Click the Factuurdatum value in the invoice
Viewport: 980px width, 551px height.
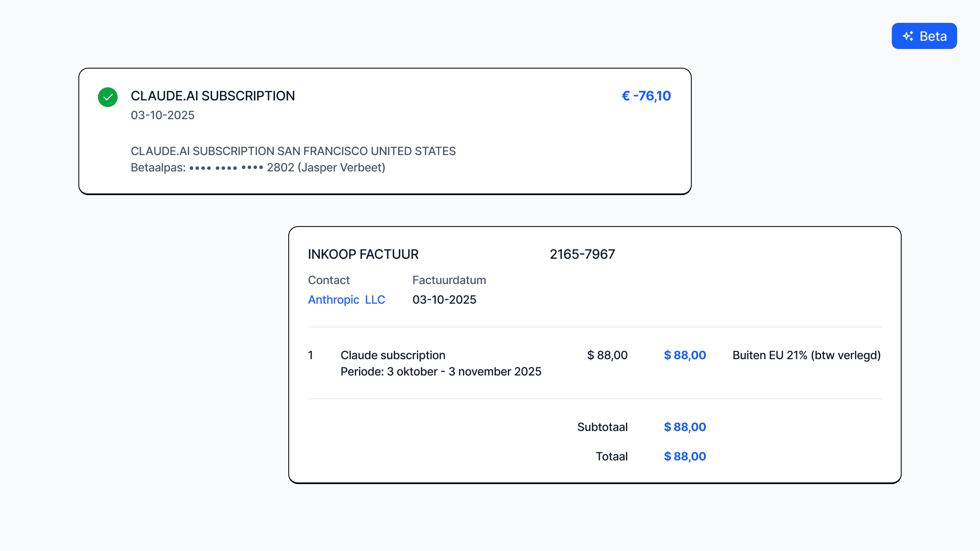(444, 300)
